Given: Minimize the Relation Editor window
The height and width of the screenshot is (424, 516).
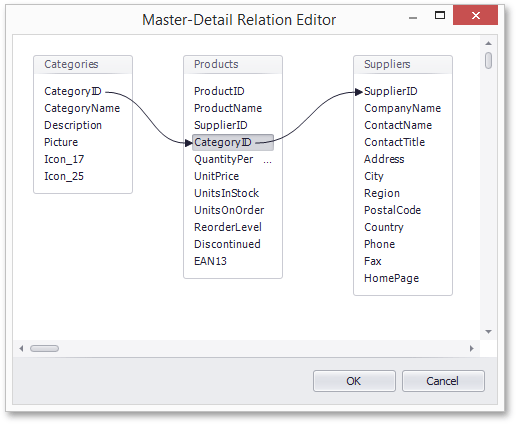Looking at the screenshot, I should pyautogui.click(x=413, y=18).
